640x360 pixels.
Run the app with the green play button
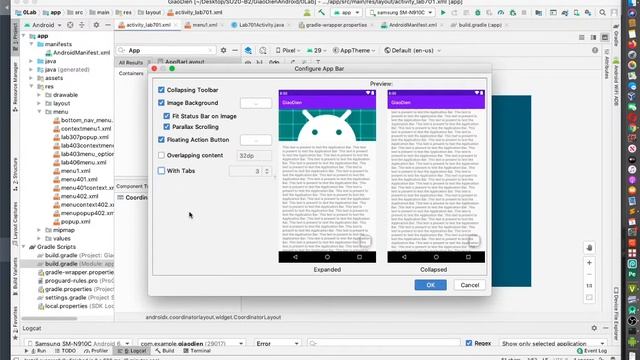point(443,13)
